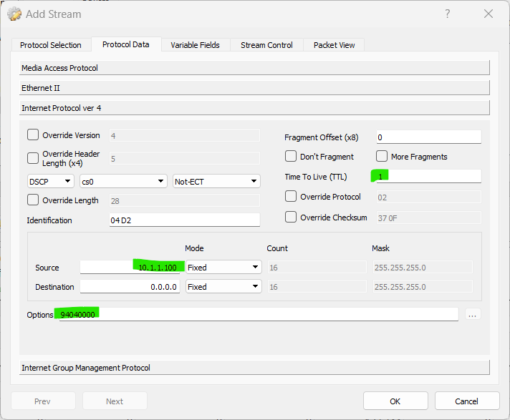Click the Override Protocol value field 02
Viewport: 510px width, 420px height.
click(x=428, y=197)
